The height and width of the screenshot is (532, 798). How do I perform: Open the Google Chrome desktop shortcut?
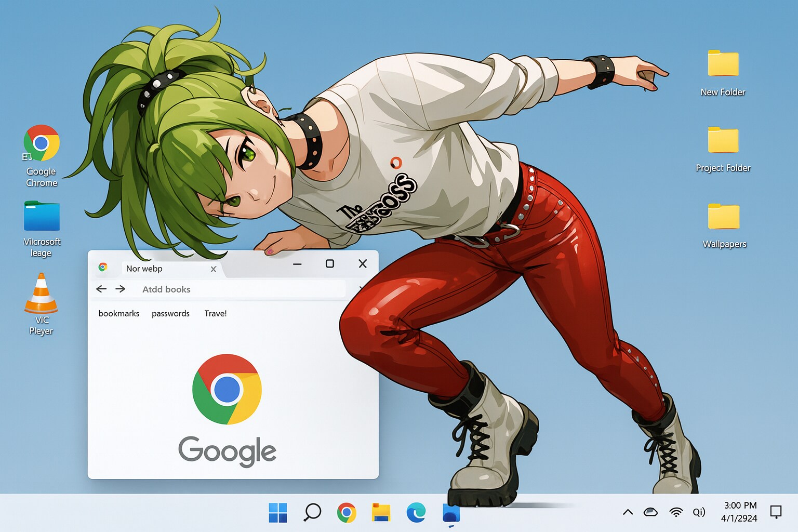click(x=42, y=143)
